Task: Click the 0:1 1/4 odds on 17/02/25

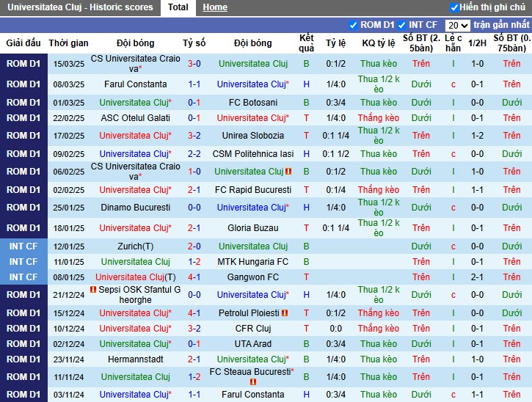Action: [x=335, y=136]
